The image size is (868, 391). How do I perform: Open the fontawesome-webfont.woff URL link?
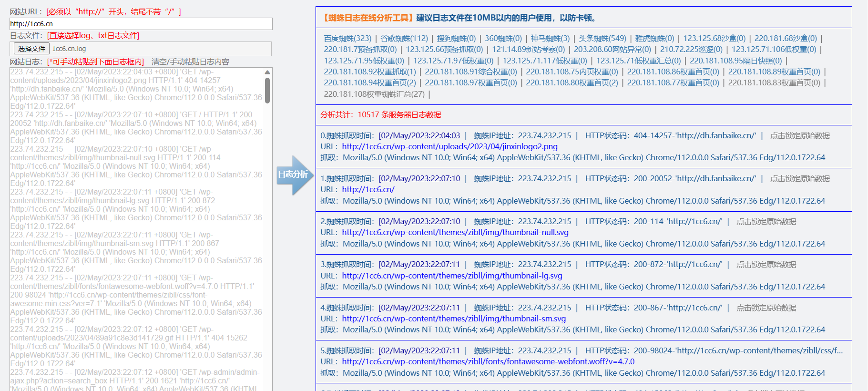click(488, 361)
